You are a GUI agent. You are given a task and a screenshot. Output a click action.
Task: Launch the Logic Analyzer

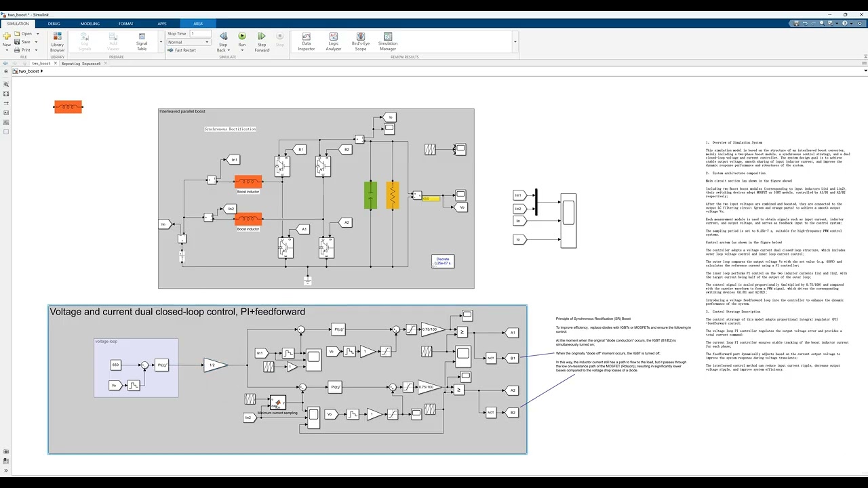(334, 42)
